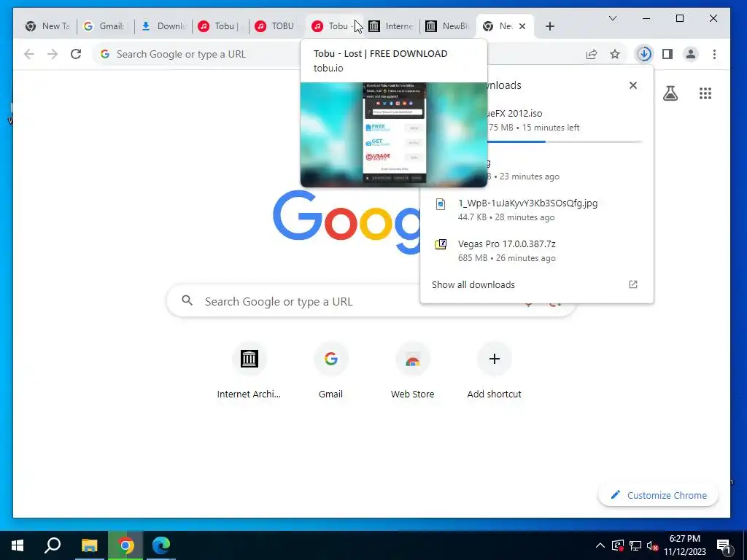
Task: Click the search magnifier icon in search box
Action: pyautogui.click(x=187, y=300)
